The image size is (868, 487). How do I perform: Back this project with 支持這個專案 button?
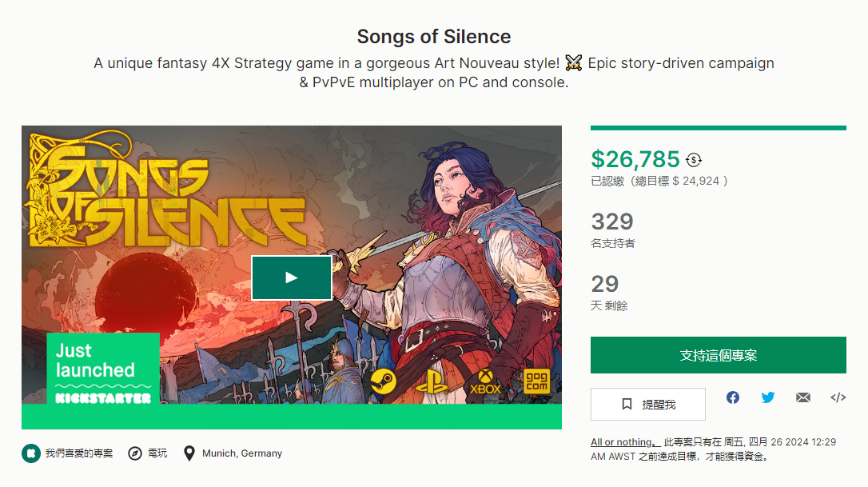[718, 355]
